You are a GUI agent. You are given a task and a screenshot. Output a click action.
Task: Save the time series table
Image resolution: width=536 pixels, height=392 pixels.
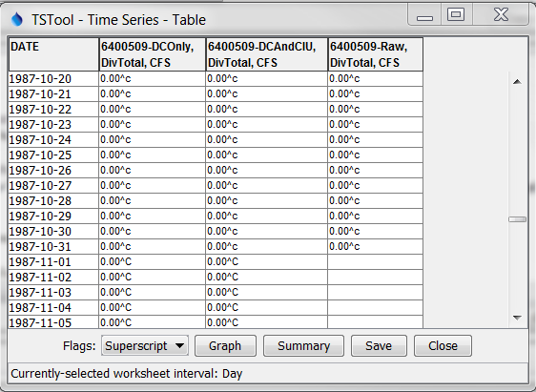tap(379, 346)
